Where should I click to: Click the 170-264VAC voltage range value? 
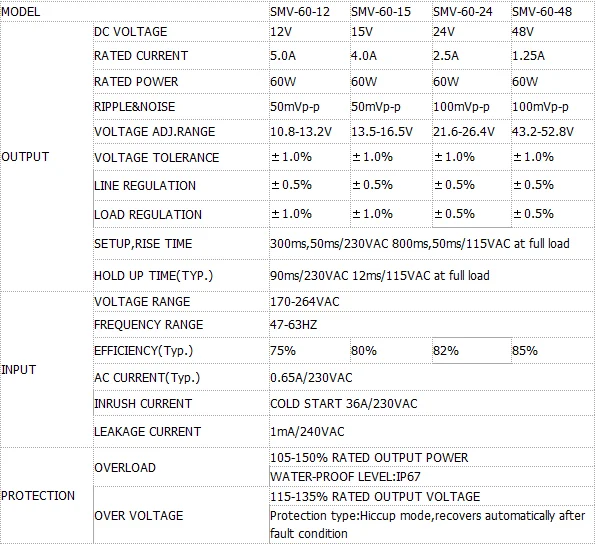(x=305, y=302)
